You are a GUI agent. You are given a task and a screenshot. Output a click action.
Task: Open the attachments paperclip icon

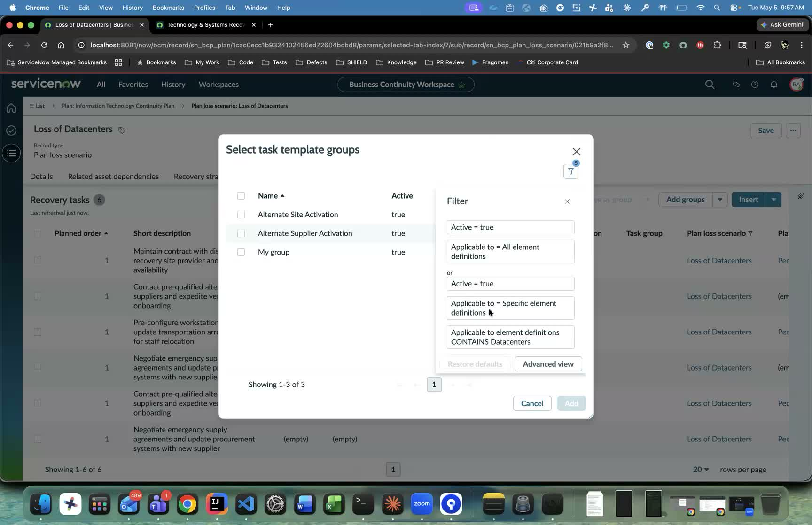tap(800, 196)
